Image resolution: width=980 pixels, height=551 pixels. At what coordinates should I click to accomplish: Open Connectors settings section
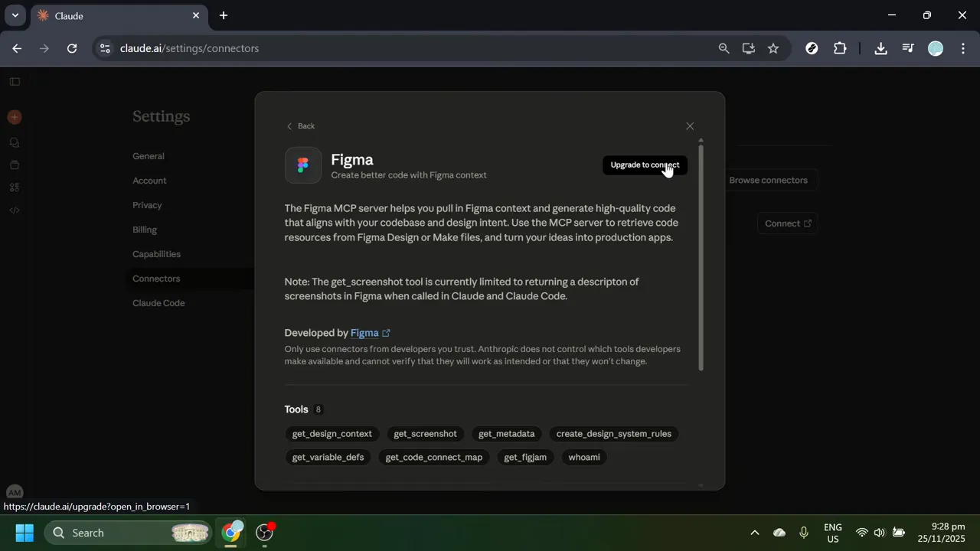156,279
